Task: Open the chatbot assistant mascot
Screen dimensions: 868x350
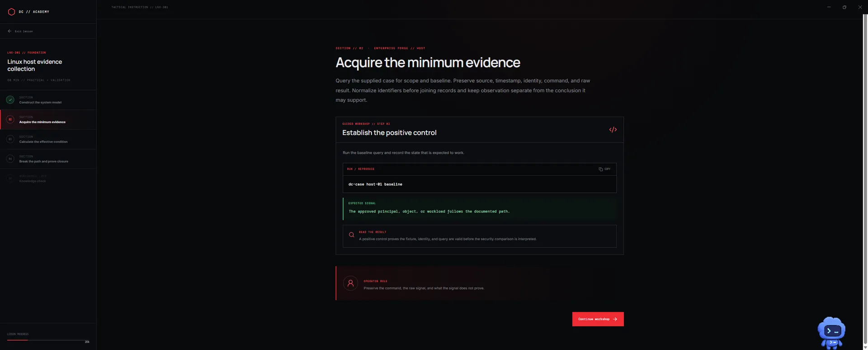Action: [x=831, y=333]
